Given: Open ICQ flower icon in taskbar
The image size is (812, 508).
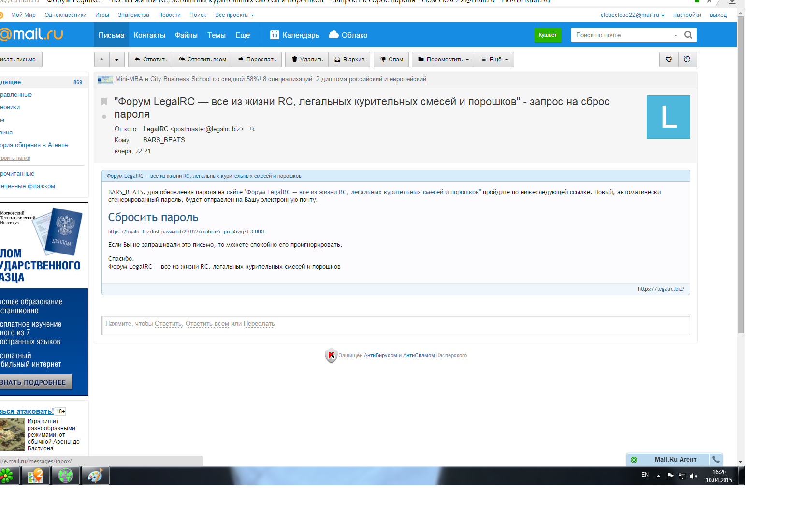Looking at the screenshot, I should coord(7,476).
